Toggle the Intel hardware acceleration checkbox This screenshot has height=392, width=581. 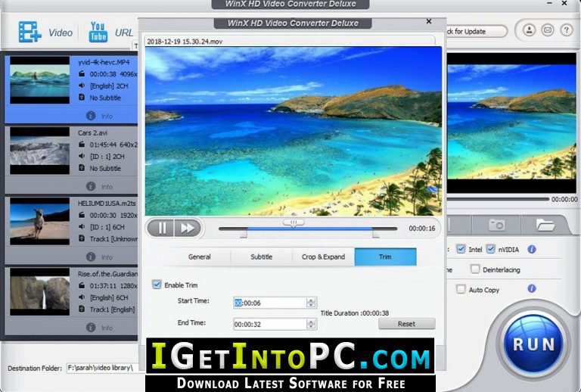461,249
